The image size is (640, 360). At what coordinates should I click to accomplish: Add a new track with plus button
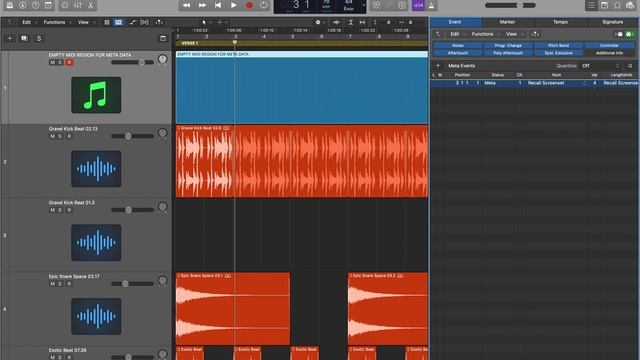10,38
